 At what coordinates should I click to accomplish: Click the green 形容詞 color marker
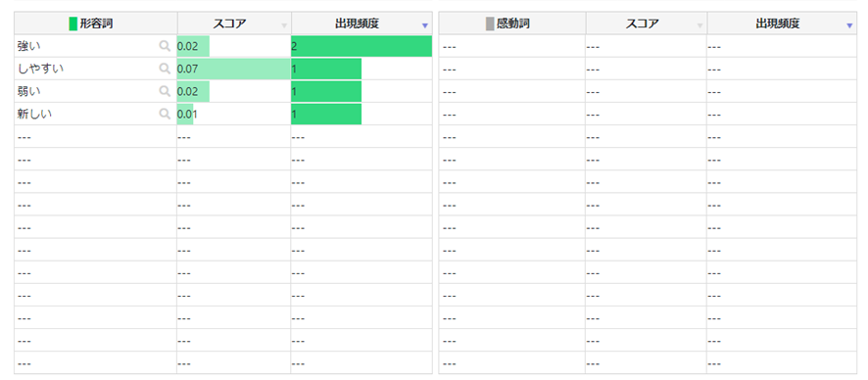pyautogui.click(x=73, y=24)
